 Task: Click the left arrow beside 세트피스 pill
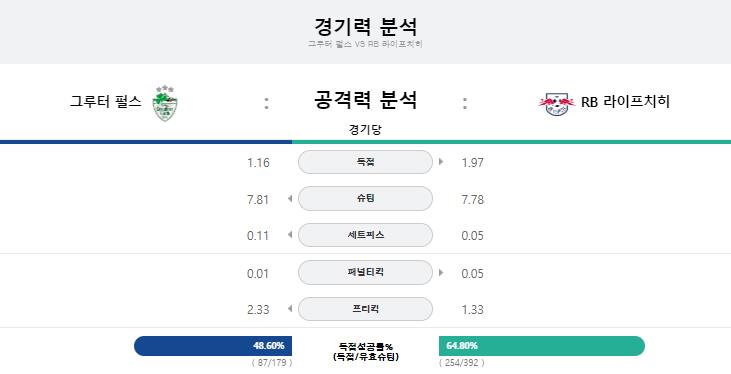pos(290,235)
